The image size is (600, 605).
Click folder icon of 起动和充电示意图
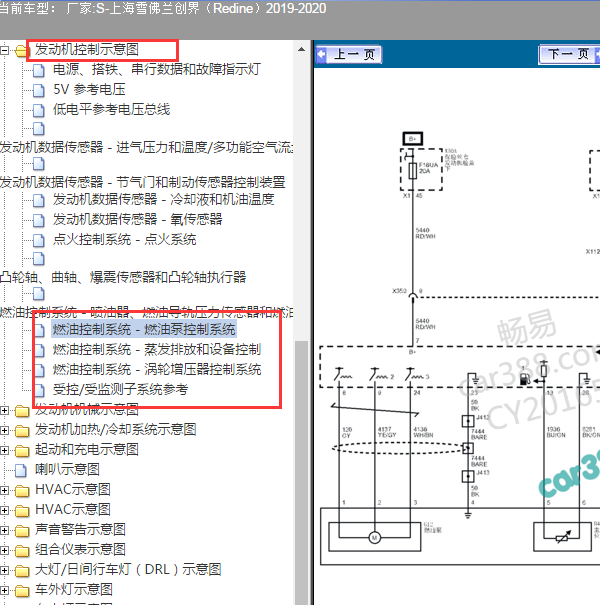(22, 450)
